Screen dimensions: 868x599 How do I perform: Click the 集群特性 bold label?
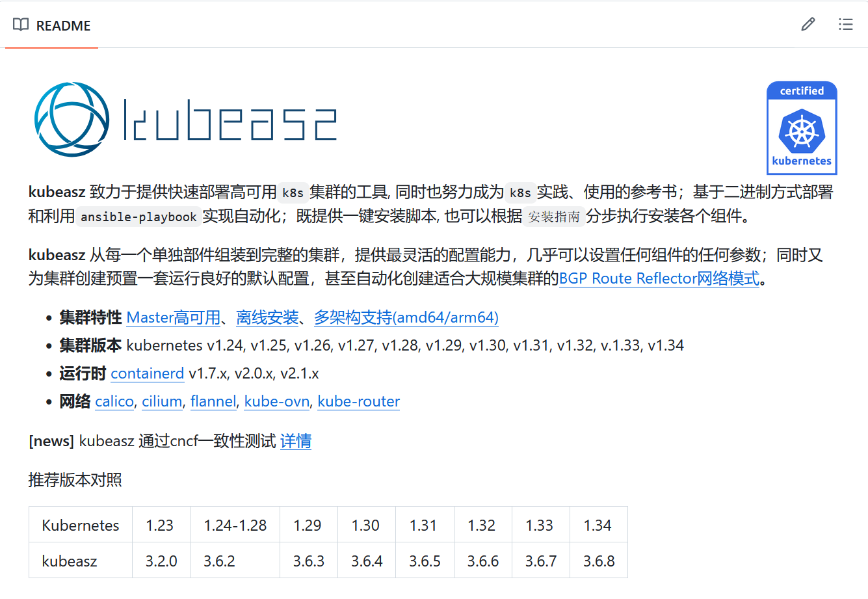click(90, 317)
